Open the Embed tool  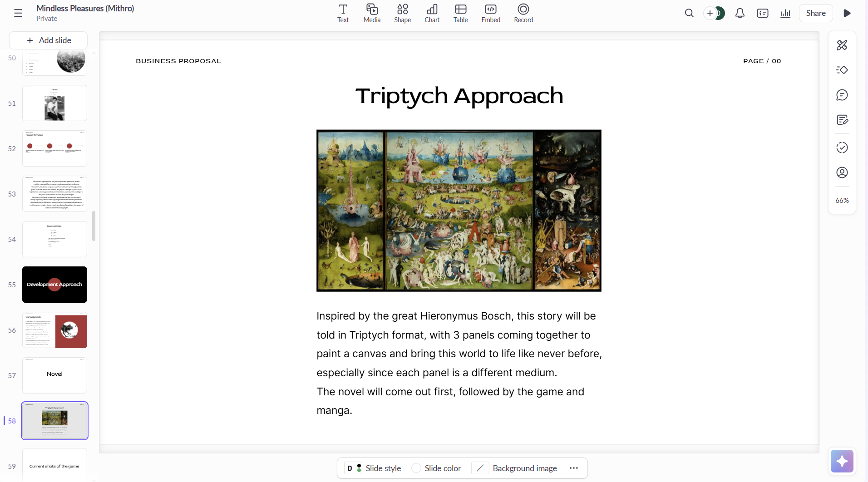tap(491, 13)
